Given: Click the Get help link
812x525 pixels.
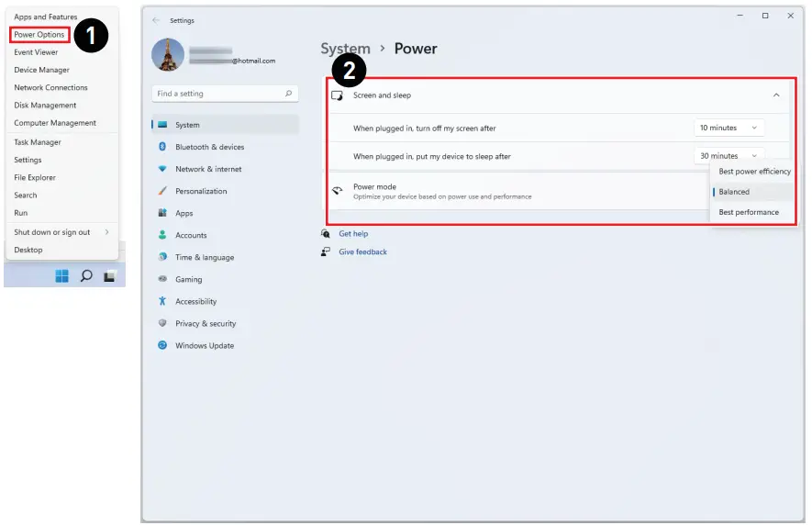Looking at the screenshot, I should [353, 234].
